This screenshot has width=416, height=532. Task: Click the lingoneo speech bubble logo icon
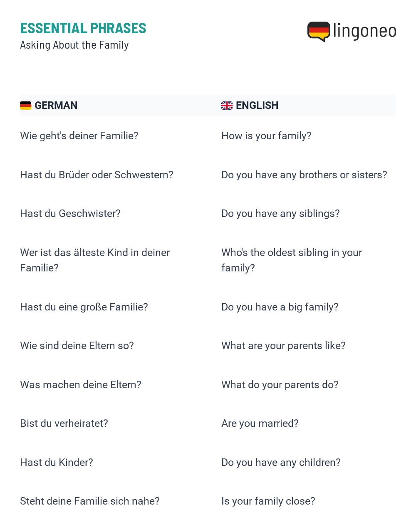[x=319, y=32]
